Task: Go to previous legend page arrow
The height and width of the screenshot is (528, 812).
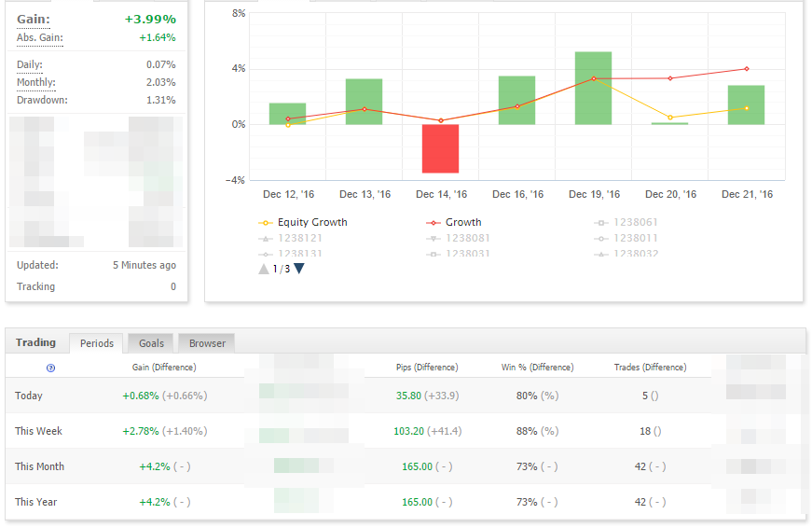Action: [264, 269]
